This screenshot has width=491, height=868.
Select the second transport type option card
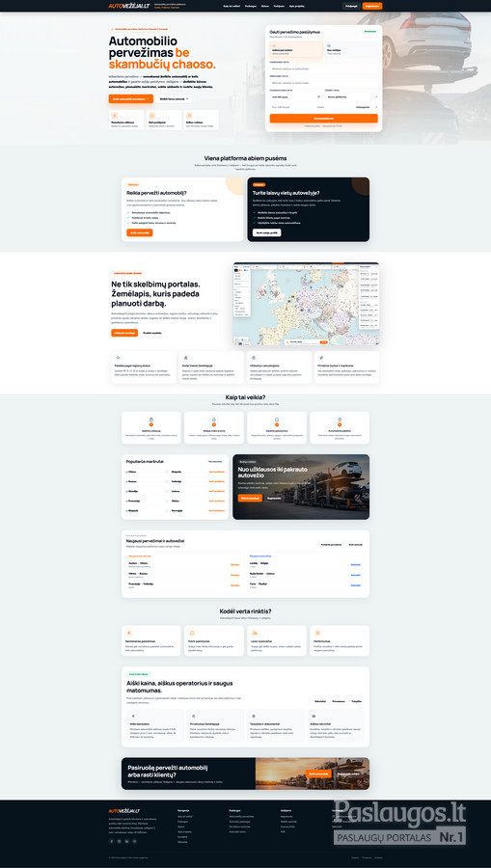coord(351,49)
